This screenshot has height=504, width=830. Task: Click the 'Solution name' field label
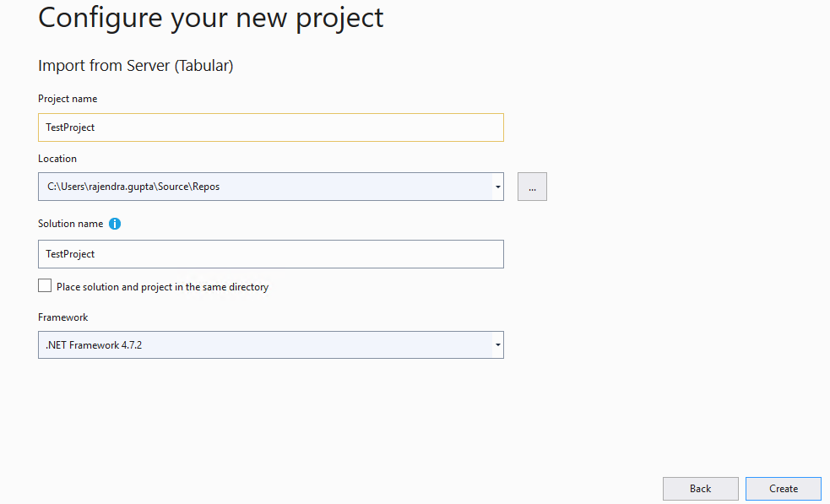pos(71,224)
